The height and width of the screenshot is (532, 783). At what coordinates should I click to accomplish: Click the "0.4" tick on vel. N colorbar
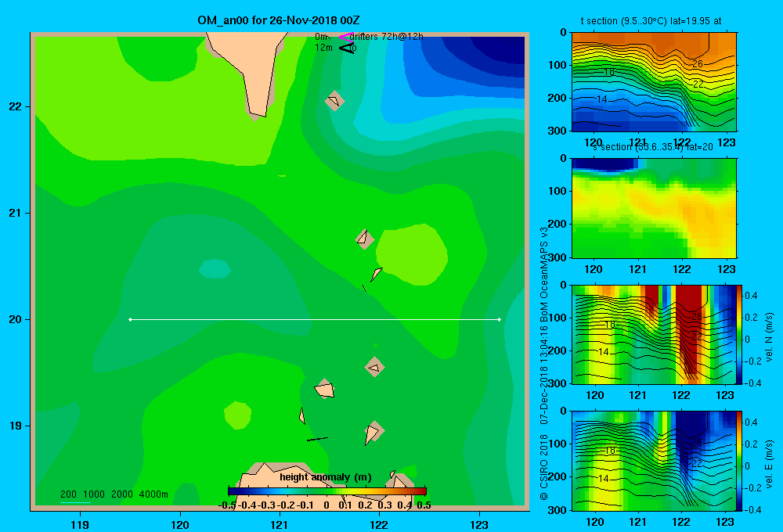pyautogui.click(x=751, y=296)
